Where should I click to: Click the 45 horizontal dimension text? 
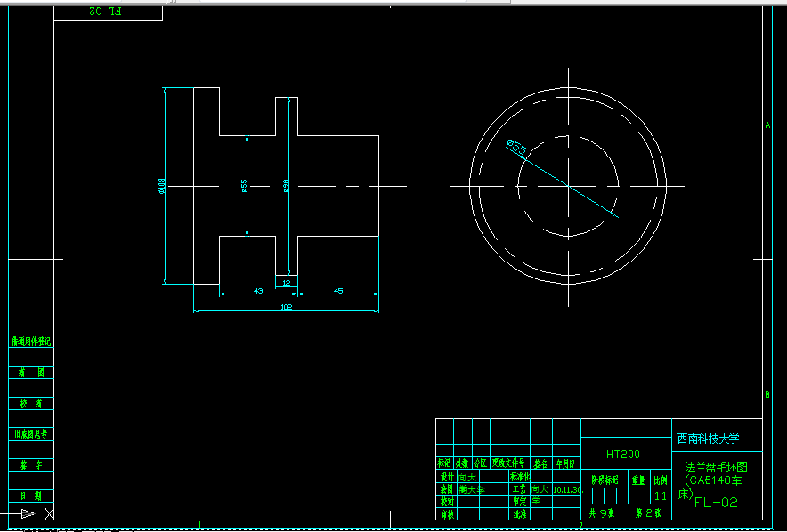(338, 291)
